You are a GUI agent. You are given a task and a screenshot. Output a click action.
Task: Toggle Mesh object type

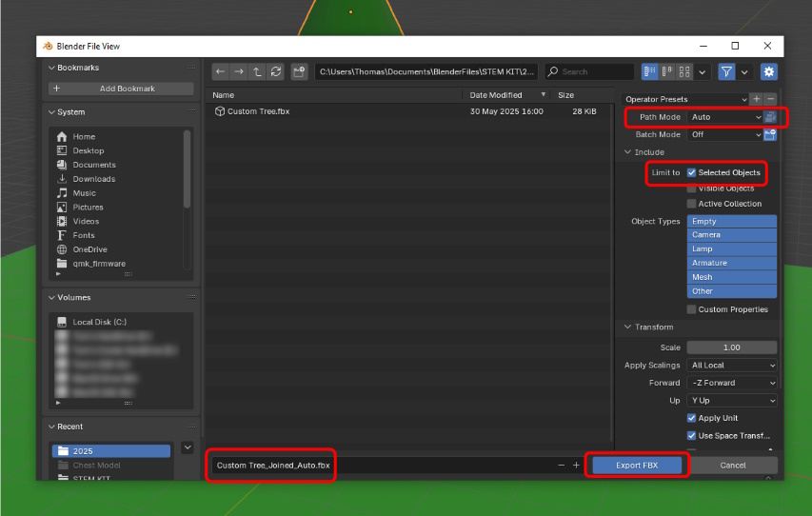pyautogui.click(x=732, y=277)
